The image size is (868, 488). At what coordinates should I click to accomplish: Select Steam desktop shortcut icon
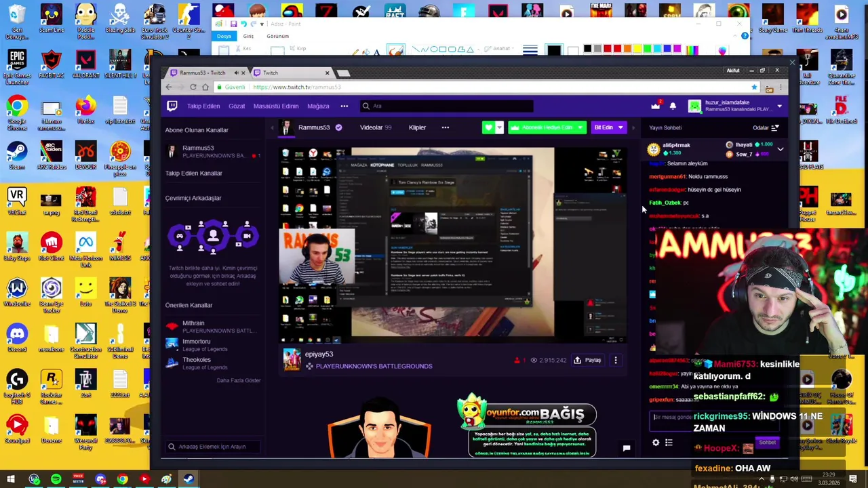click(x=17, y=155)
